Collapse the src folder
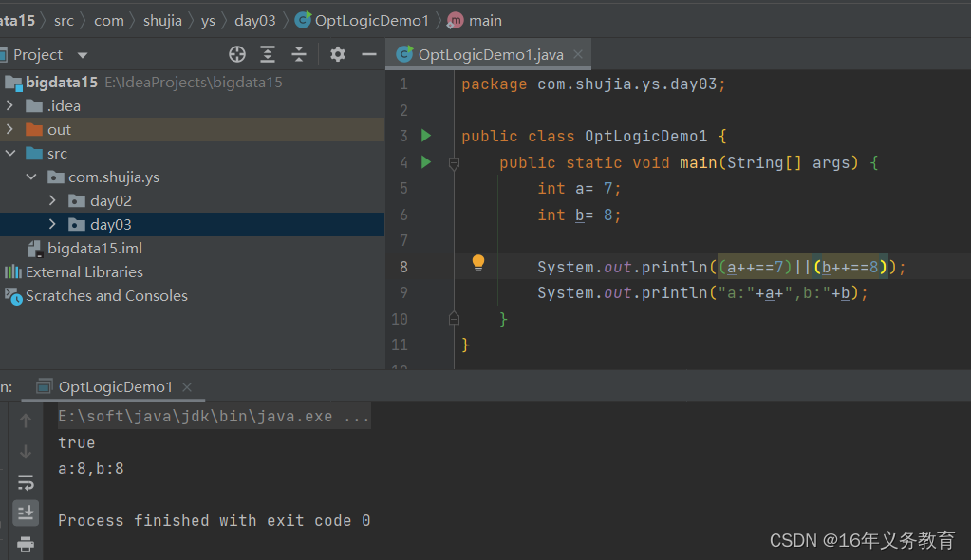This screenshot has height=560, width=971. (x=10, y=153)
